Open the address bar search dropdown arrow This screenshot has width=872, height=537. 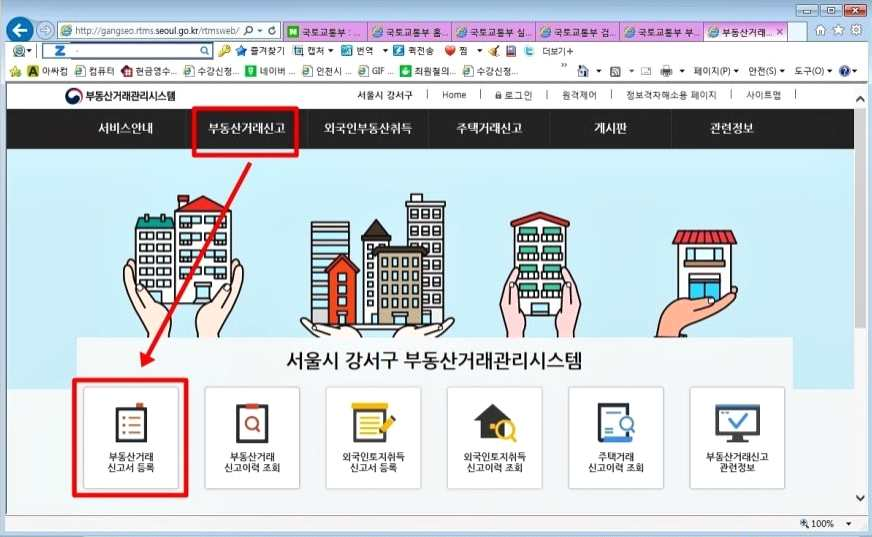pyautogui.click(x=260, y=31)
